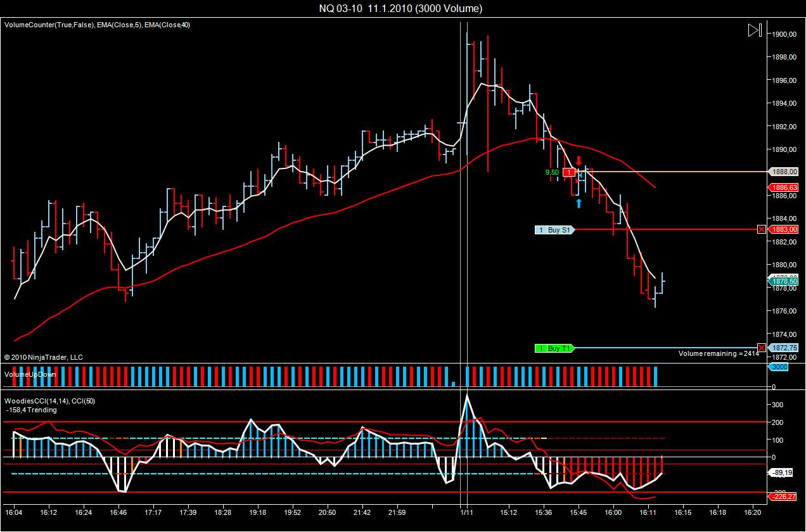This screenshot has height=532, width=806.
Task: Click the 1/11 date label on time axis
Action: [467, 512]
